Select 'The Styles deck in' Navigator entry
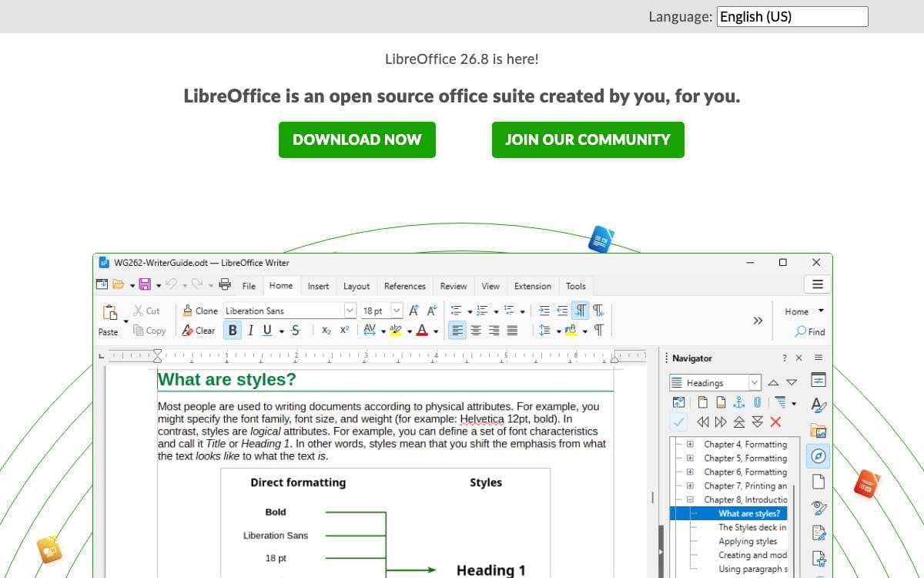This screenshot has height=578, width=924. [752, 527]
